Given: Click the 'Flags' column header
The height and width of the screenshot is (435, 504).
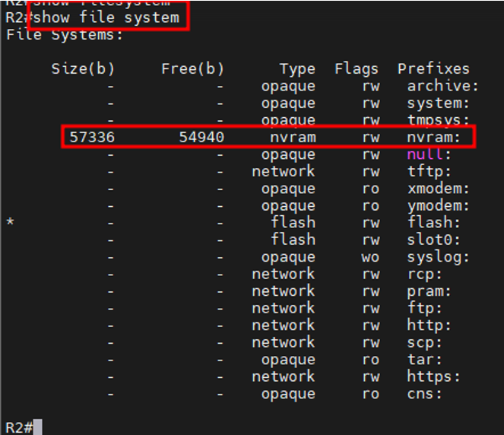Looking at the screenshot, I should coord(357,69).
